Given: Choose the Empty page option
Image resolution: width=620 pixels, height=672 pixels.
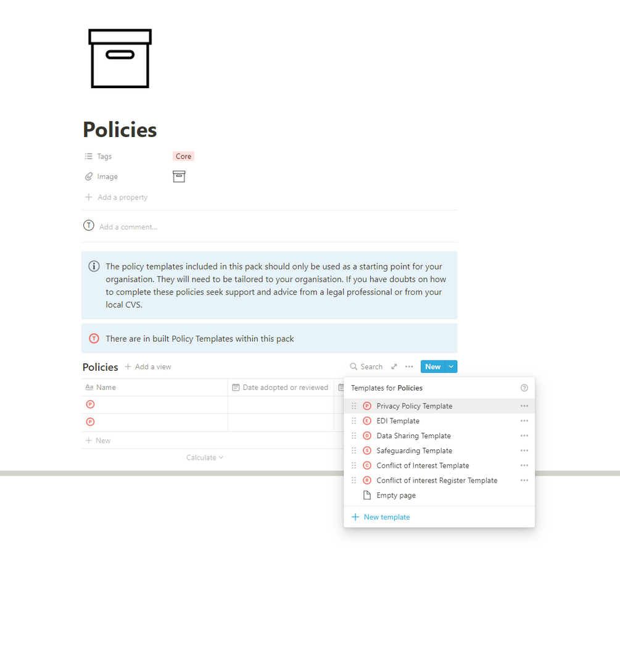Looking at the screenshot, I should coord(395,496).
